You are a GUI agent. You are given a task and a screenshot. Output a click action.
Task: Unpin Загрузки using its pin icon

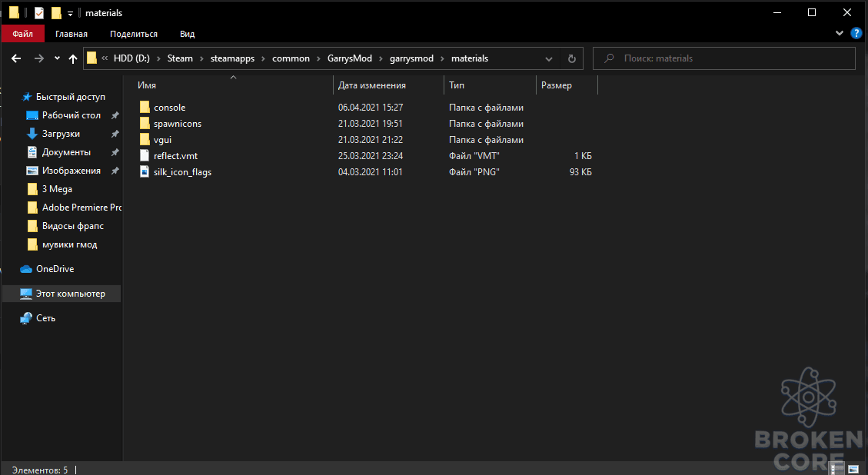[115, 134]
